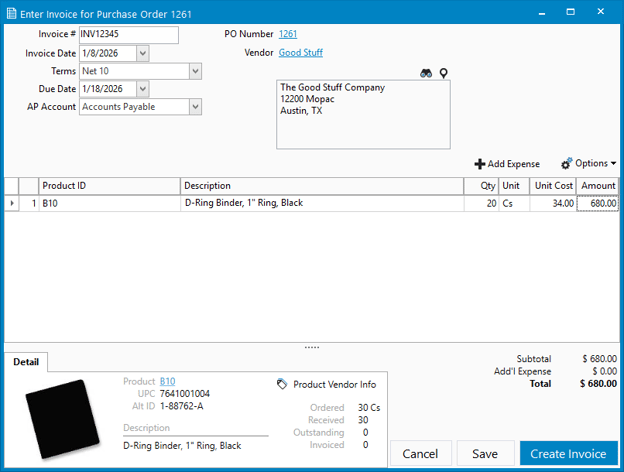Screen dimensions: 624x472
Task: Click the Add Expense plus icon
Action: point(480,164)
